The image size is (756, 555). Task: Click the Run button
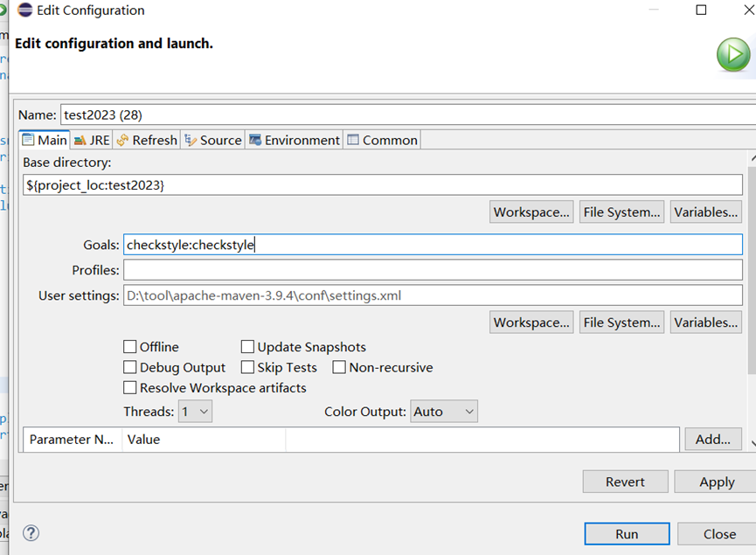(x=627, y=533)
